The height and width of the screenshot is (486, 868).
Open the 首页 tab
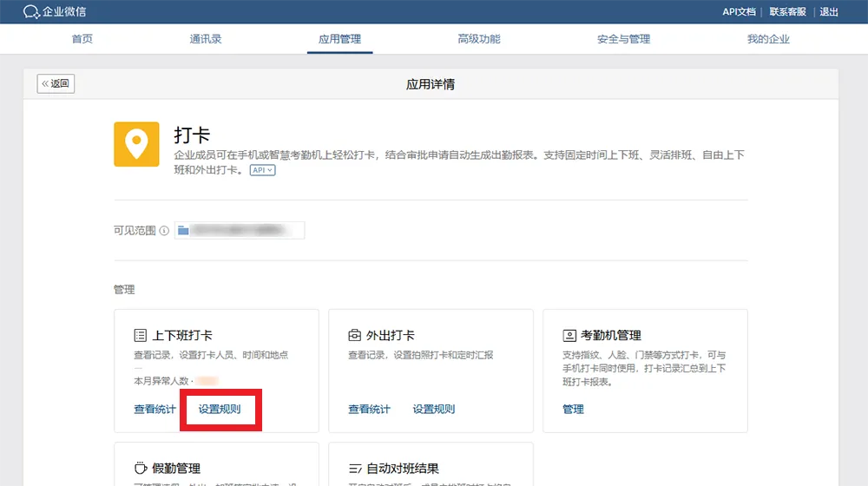pyautogui.click(x=82, y=39)
